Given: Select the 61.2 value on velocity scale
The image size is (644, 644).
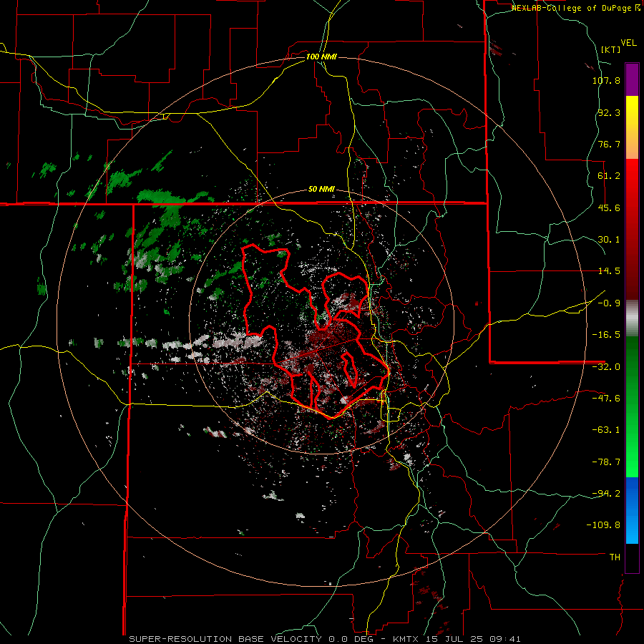Looking at the screenshot, I should tap(609, 176).
